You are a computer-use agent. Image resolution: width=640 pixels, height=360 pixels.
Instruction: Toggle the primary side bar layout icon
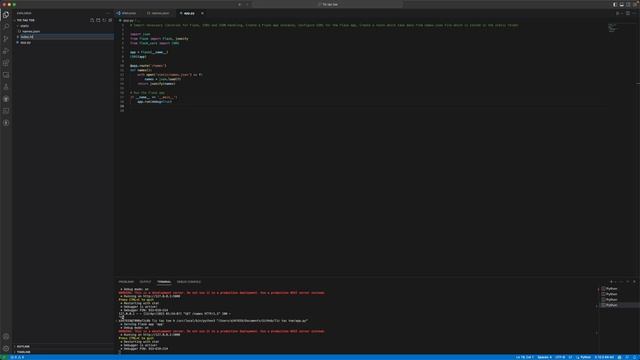pos(615,4)
